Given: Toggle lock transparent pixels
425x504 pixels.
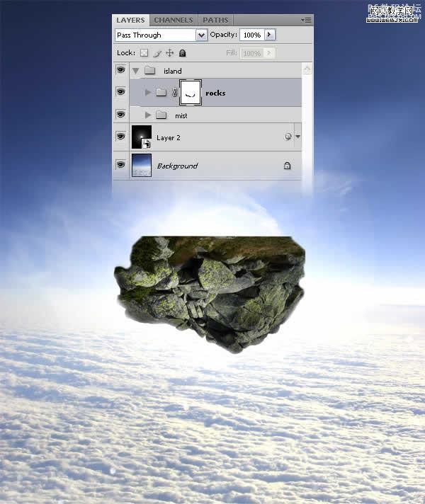Looking at the screenshot, I should point(144,52).
